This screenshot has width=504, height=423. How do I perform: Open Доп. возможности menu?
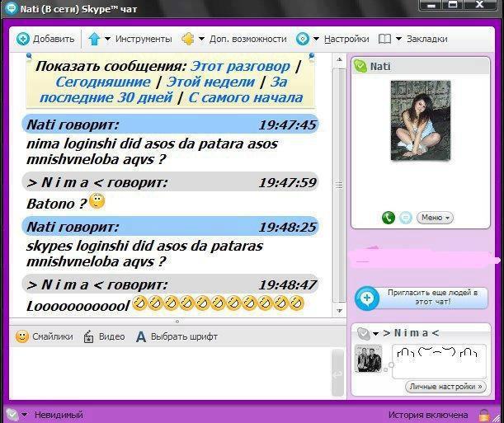(247, 39)
